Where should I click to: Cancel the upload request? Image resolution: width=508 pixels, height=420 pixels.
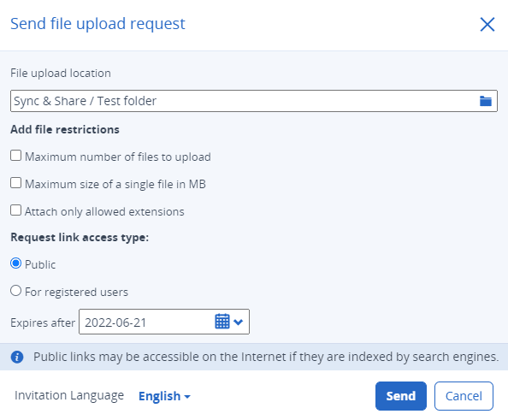[x=464, y=396]
